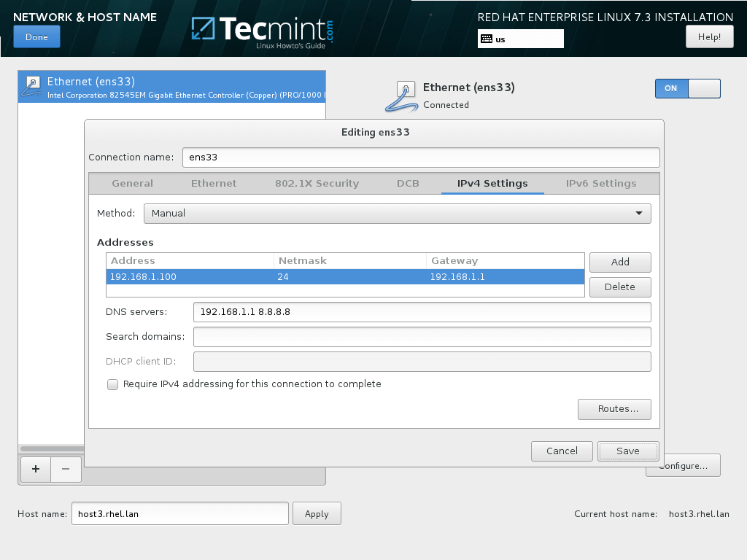Click the "−" icon to remove an interface
747x560 pixels.
point(66,469)
